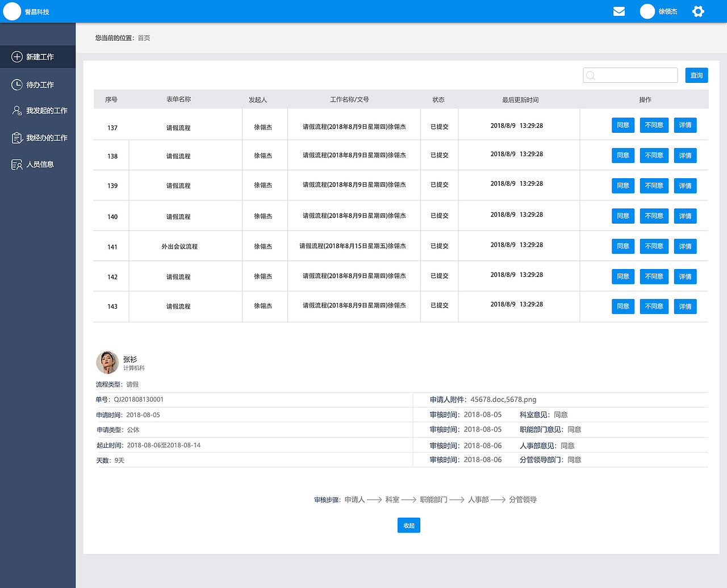The height and width of the screenshot is (588, 727).
Task: Open 详情 for row 143
Action: pyautogui.click(x=685, y=306)
